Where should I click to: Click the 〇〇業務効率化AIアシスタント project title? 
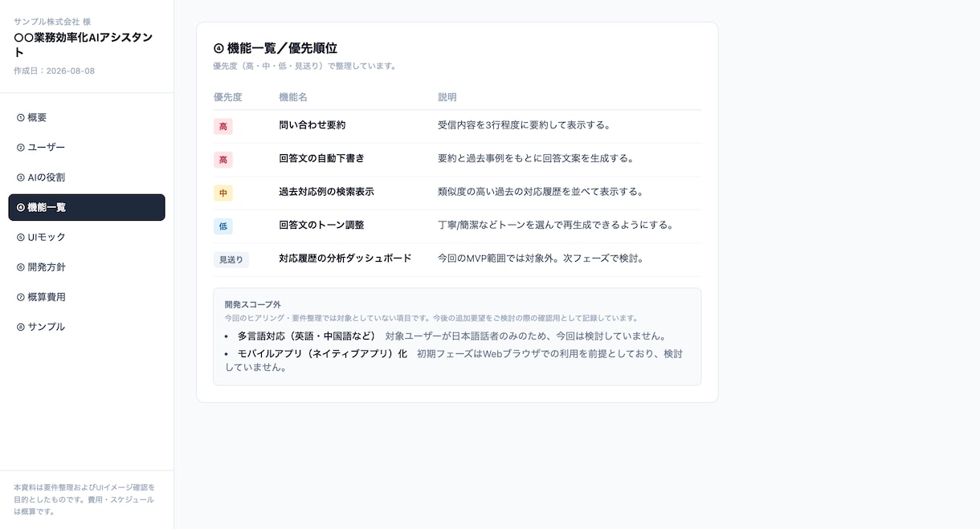(83, 45)
